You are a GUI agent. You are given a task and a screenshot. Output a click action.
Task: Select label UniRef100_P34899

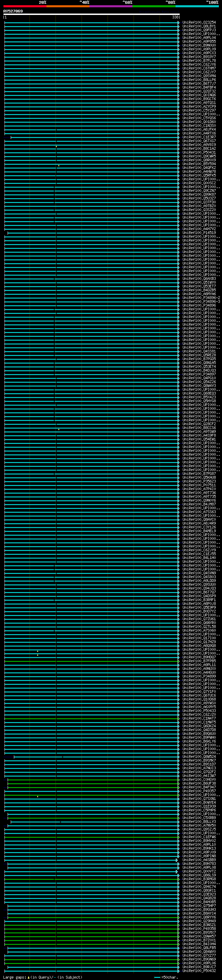(199, 677)
